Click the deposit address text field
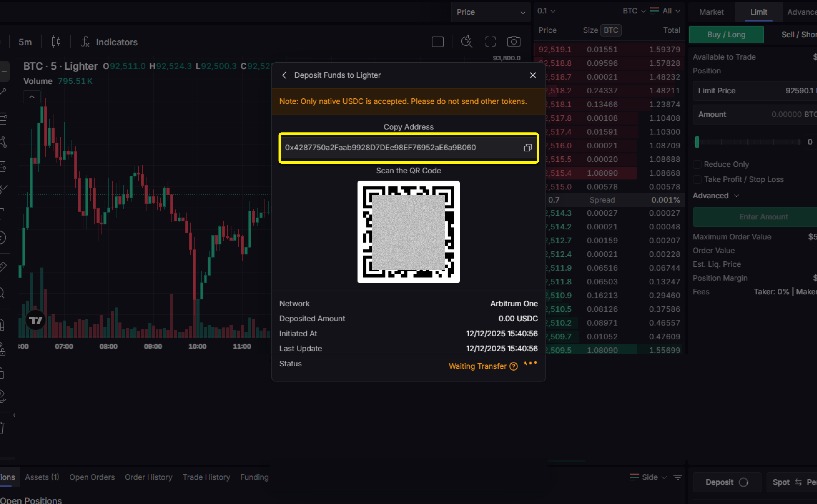Viewport: 817px width, 504px height. [408, 148]
